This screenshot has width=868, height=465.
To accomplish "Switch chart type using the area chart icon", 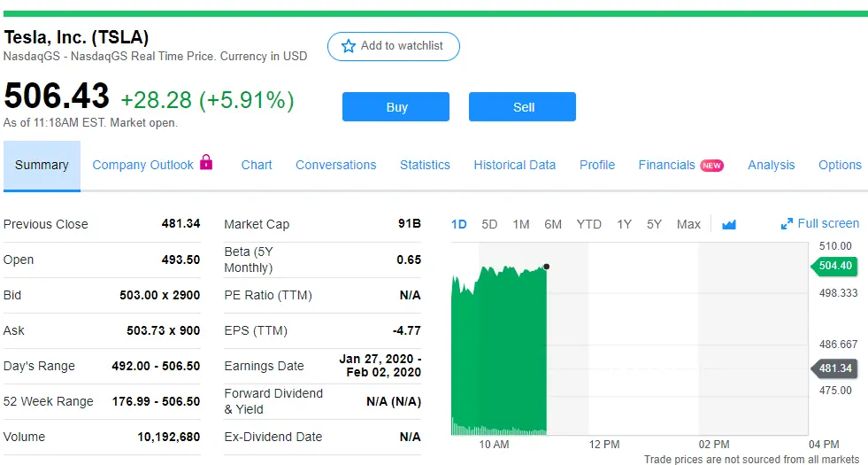I will click(729, 225).
